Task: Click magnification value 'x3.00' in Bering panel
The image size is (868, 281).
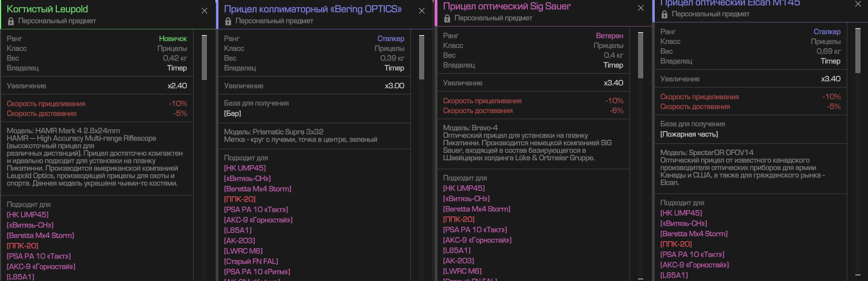Action: tap(394, 86)
